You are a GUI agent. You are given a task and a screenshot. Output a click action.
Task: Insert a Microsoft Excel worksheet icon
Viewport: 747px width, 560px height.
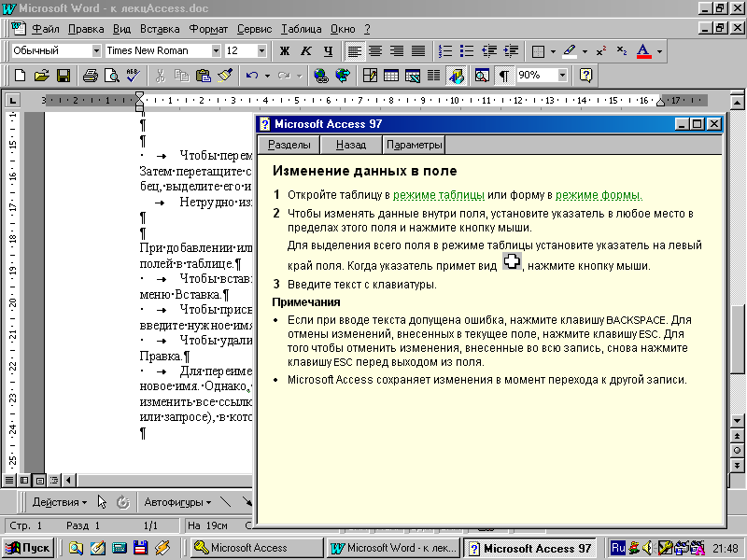point(413,76)
